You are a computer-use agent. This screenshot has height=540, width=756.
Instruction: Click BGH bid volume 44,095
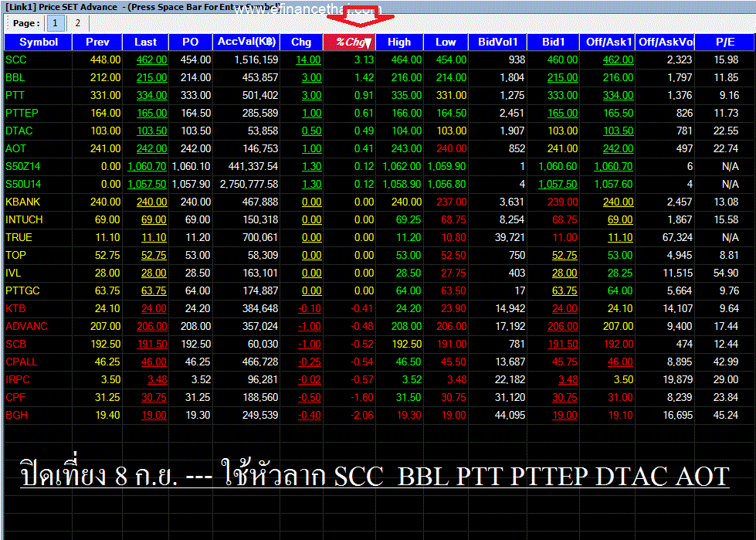510,416
